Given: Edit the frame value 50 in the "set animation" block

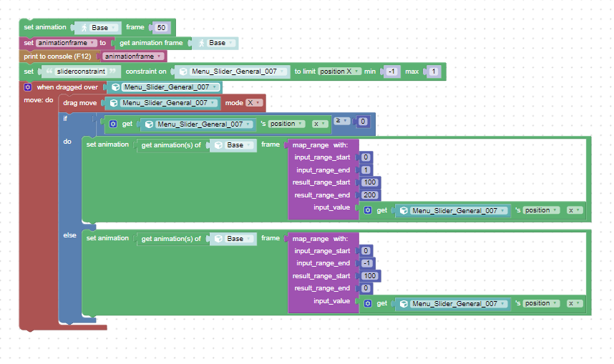Looking at the screenshot, I should click(x=161, y=27).
